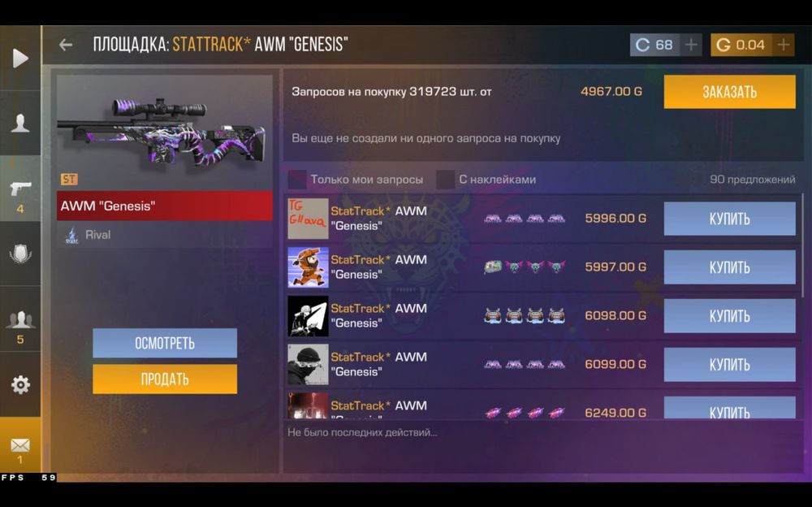
Task: Click КУПИТЬ for the 5996.00 G offer
Action: pos(729,219)
